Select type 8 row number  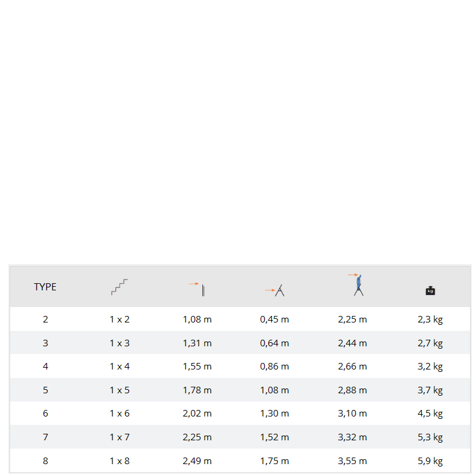click(45, 461)
